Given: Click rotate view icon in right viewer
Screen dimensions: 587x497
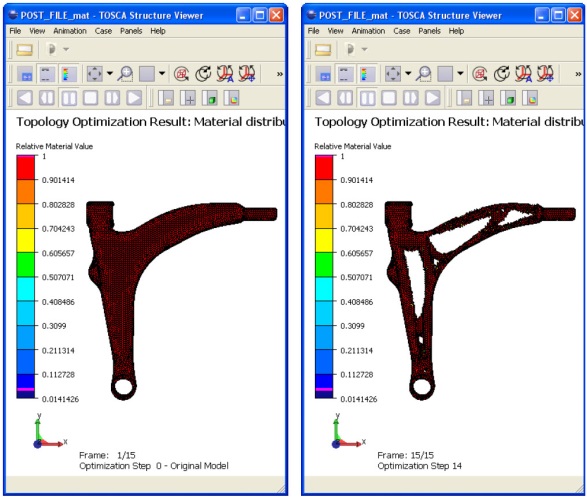Looking at the screenshot, I should click(x=502, y=74).
